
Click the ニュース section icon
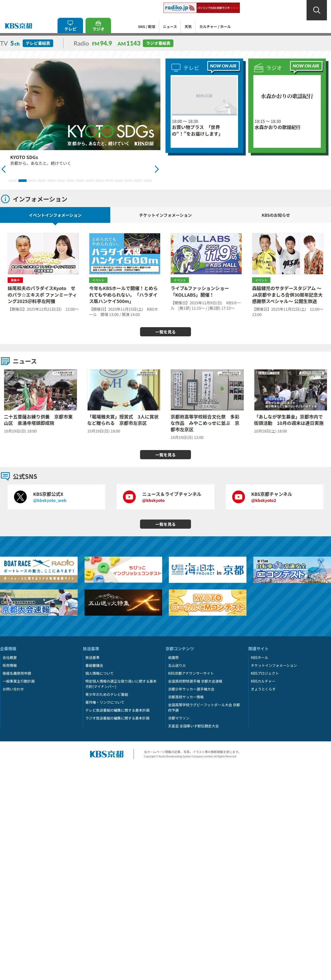[5, 361]
